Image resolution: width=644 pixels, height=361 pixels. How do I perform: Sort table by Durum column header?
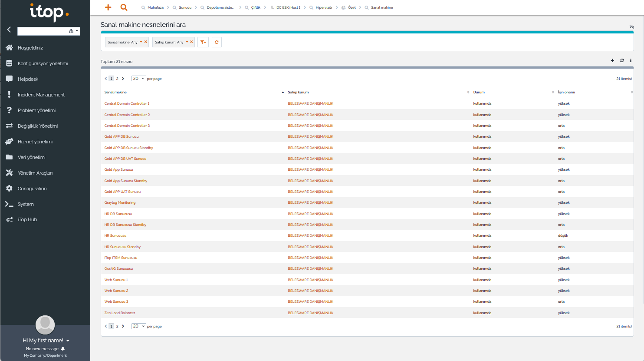click(x=479, y=92)
